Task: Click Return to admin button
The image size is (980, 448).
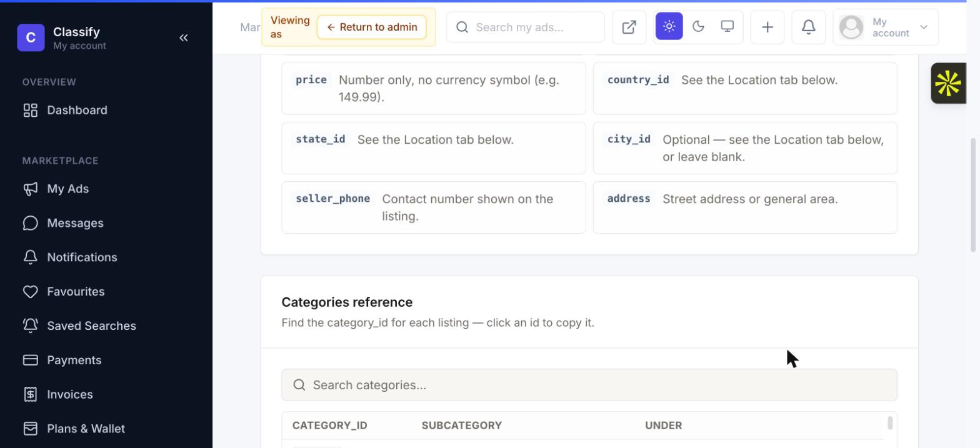Action: [372, 27]
